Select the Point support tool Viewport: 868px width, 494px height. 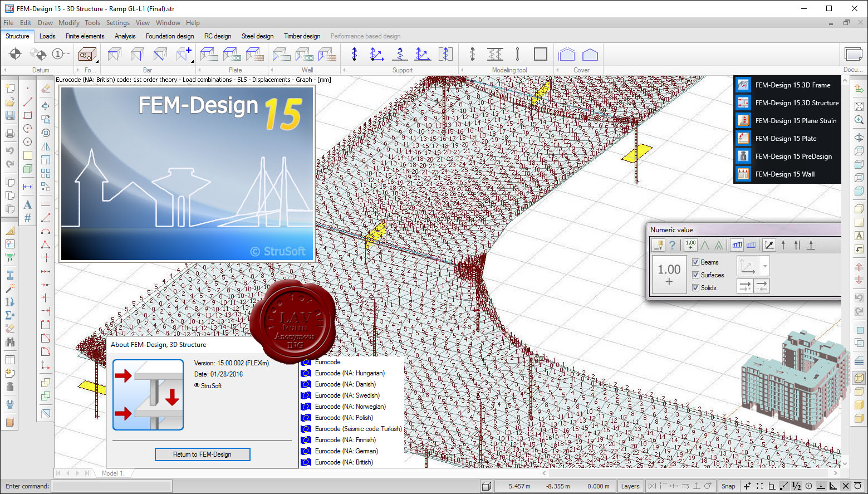tap(354, 54)
